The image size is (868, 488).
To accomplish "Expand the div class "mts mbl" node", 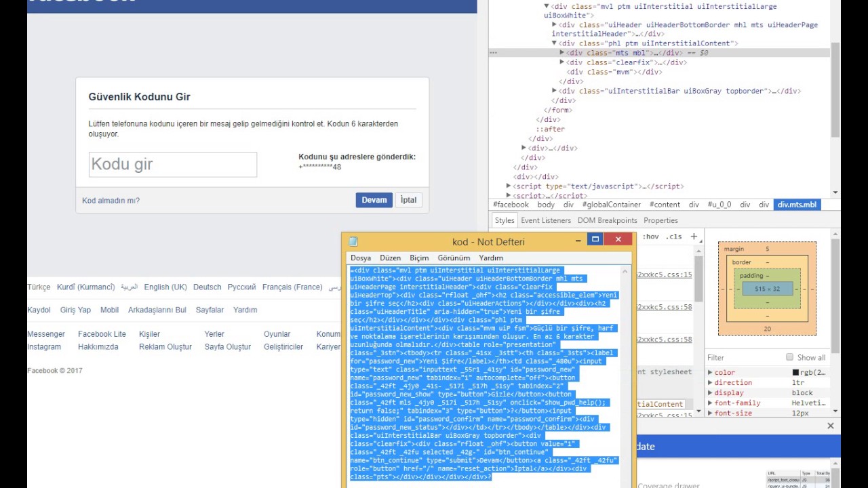I will (x=562, y=53).
